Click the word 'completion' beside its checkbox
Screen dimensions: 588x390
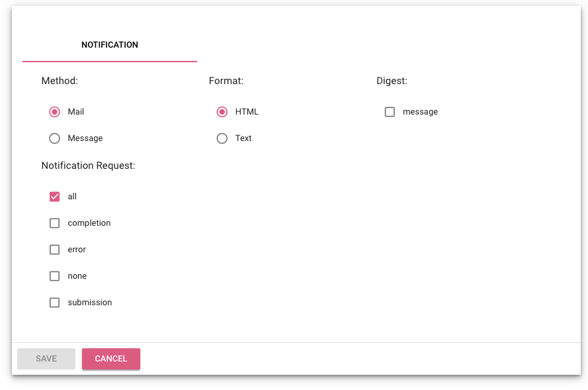coord(89,223)
